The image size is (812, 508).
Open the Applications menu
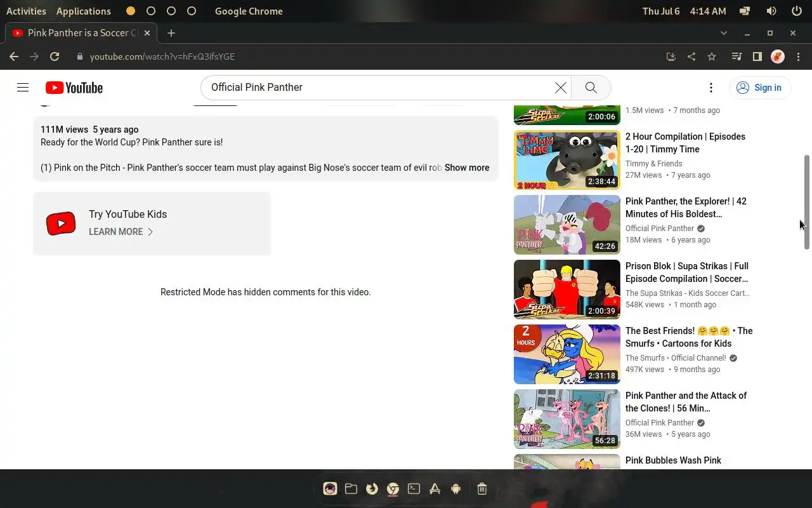[83, 11]
